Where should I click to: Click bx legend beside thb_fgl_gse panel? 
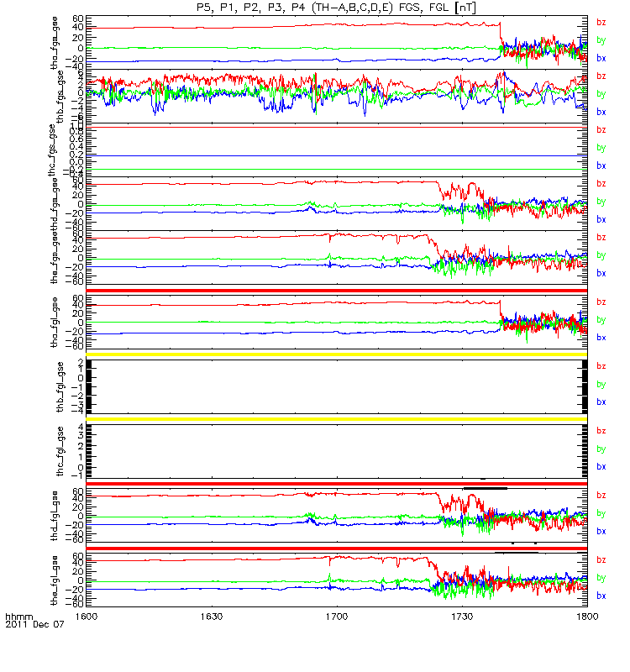pos(601,402)
